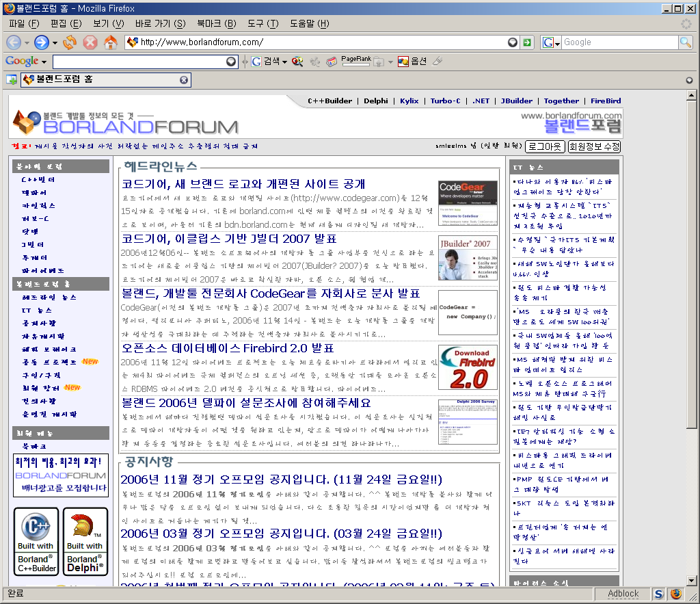Image resolution: width=700 pixels, height=604 pixels.
Task: Open the C++Builder link in top navigation
Action: [x=329, y=101]
